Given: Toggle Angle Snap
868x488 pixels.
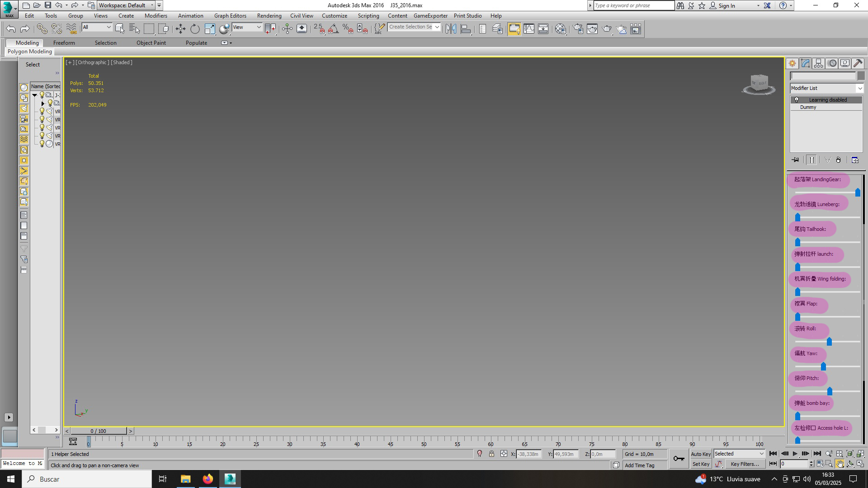Looking at the screenshot, I should pos(333,29).
